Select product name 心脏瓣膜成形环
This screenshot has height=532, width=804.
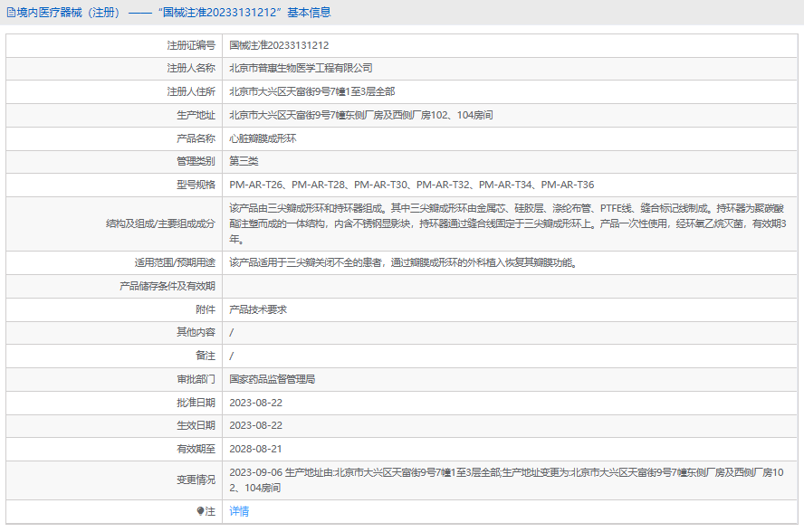[263, 138]
